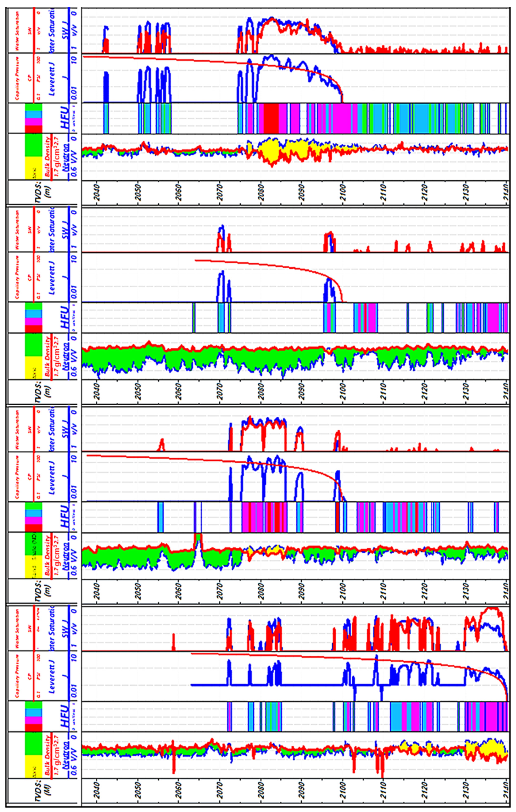Click red HFU legend swatch in top panel
Viewport: 516px width, 812px height.
[x=34, y=129]
